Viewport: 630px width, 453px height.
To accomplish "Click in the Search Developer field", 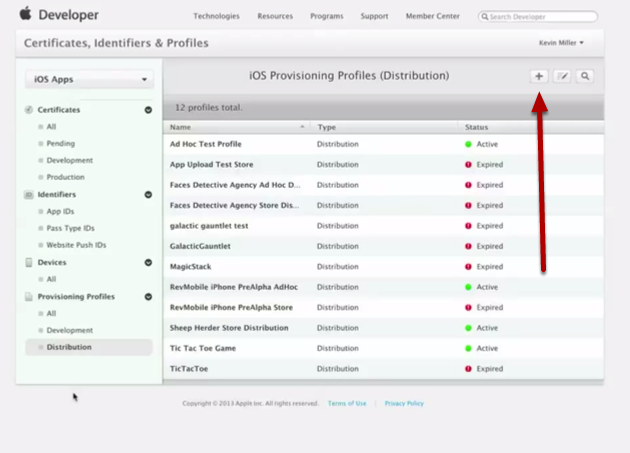I will [x=538, y=16].
